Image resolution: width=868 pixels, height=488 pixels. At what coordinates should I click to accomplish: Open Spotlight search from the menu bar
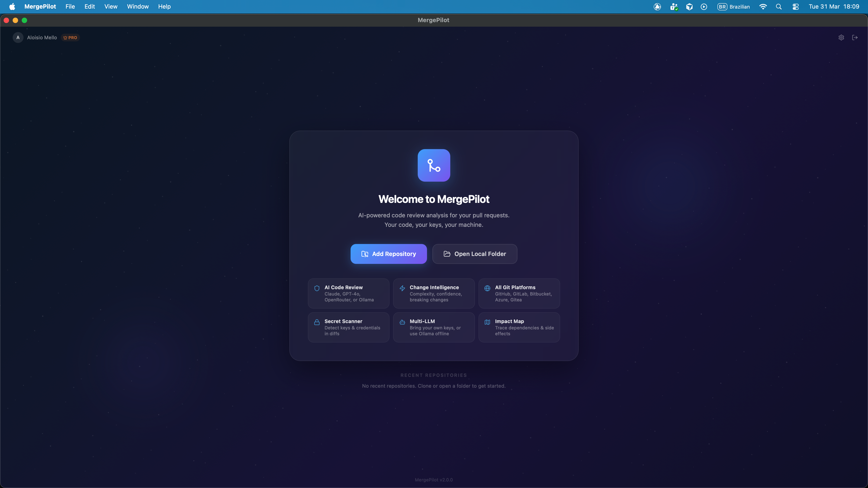click(x=779, y=6)
